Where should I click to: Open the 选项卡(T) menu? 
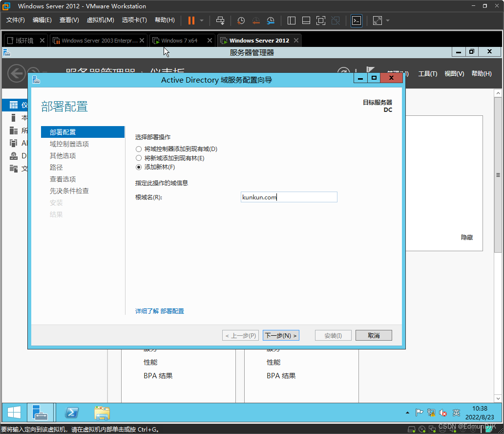point(134,20)
